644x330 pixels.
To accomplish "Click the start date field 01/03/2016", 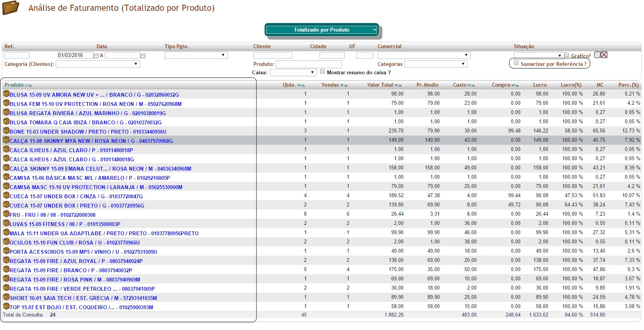I will click(x=75, y=55).
